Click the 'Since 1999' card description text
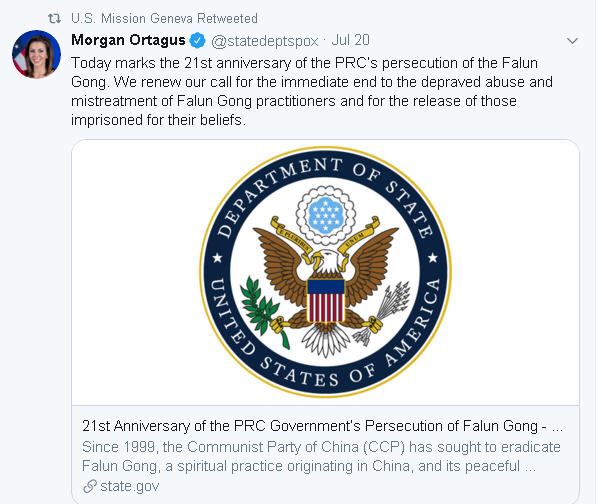The width and height of the screenshot is (602, 504). point(321,454)
